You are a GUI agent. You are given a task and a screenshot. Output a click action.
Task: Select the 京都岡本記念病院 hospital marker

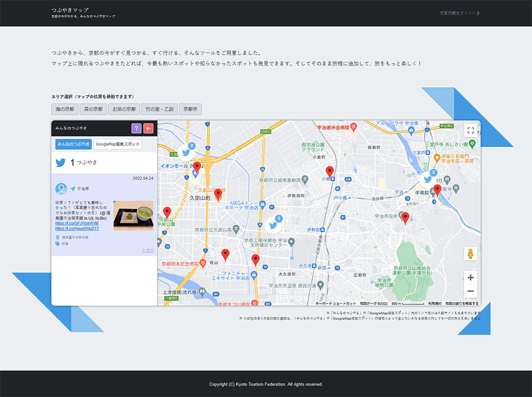coord(203,263)
